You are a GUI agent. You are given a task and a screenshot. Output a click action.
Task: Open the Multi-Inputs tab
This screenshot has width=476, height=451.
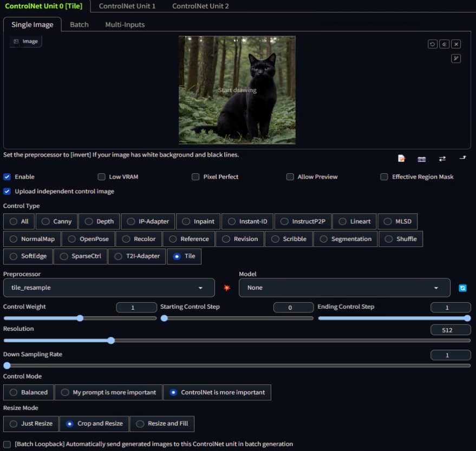pyautogui.click(x=125, y=24)
